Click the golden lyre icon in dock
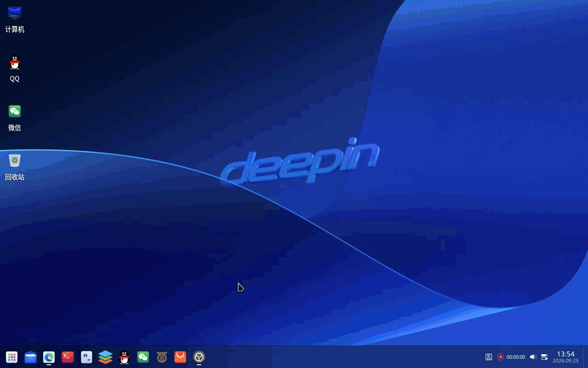Image resolution: width=588 pixels, height=368 pixels. click(x=162, y=357)
